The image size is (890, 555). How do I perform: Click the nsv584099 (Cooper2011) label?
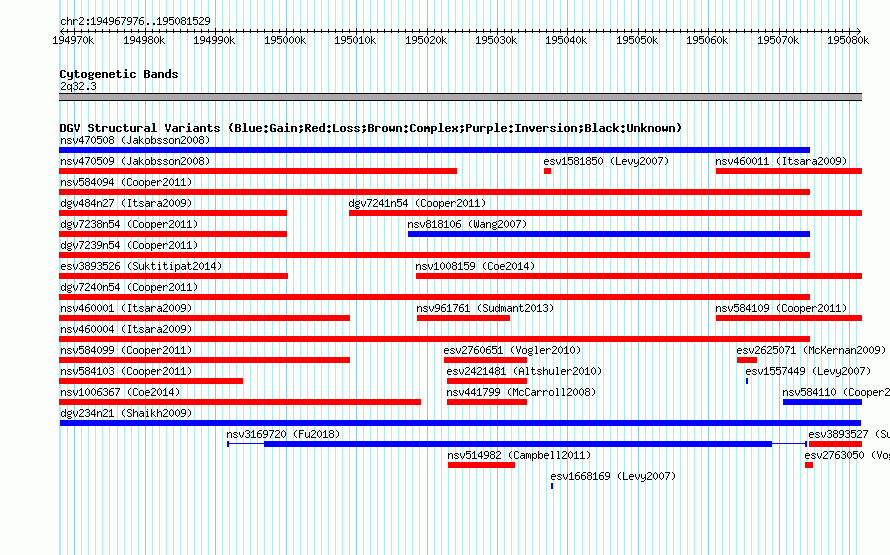point(126,350)
